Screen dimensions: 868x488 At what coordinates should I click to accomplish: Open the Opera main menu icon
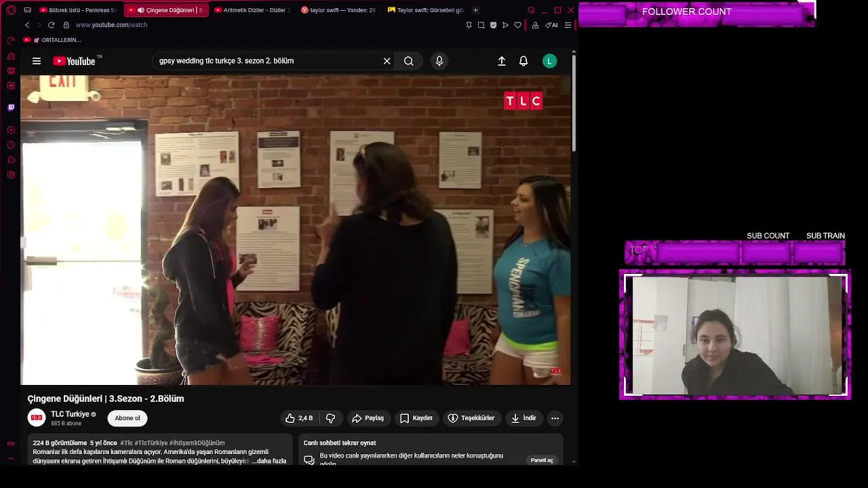(11, 10)
